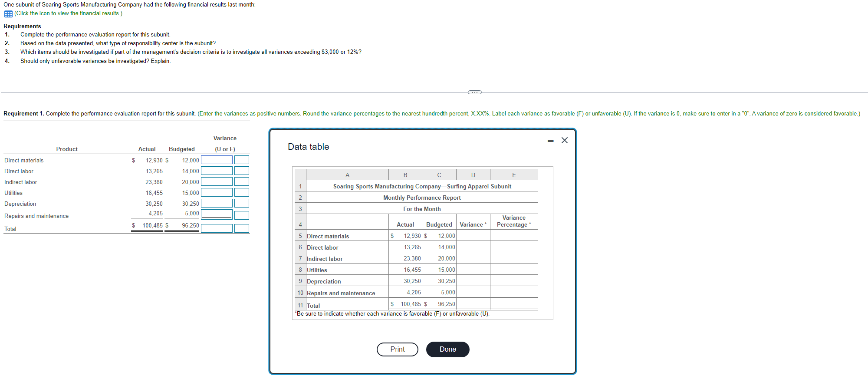868x379 pixels.
Task: Click Data table dialog title
Action: [x=309, y=147]
